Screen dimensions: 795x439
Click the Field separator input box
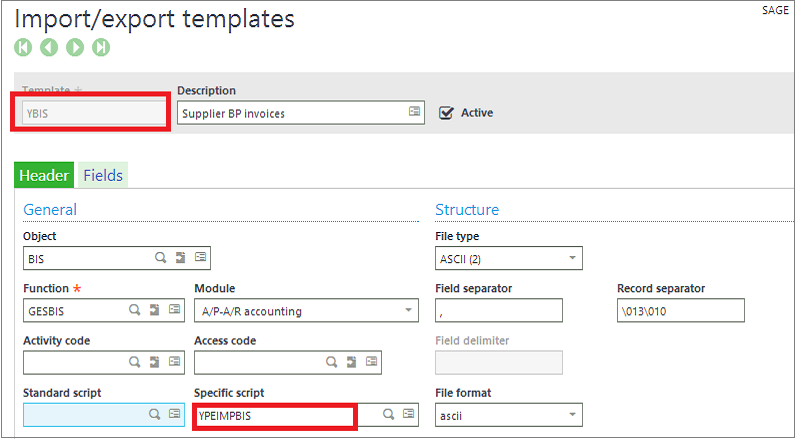click(x=498, y=311)
